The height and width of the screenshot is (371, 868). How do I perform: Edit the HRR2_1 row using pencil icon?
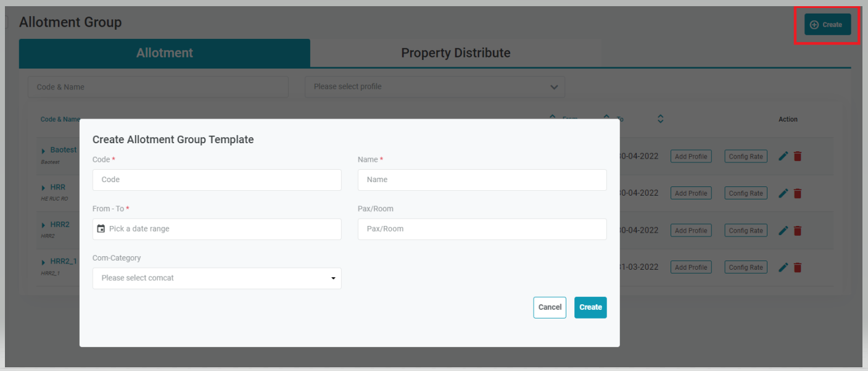tap(783, 267)
